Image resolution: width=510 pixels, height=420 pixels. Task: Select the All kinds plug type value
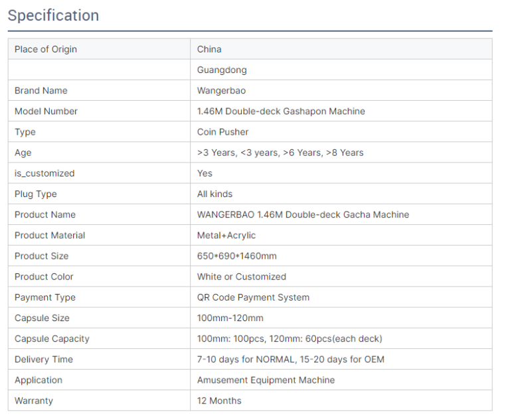tap(214, 194)
